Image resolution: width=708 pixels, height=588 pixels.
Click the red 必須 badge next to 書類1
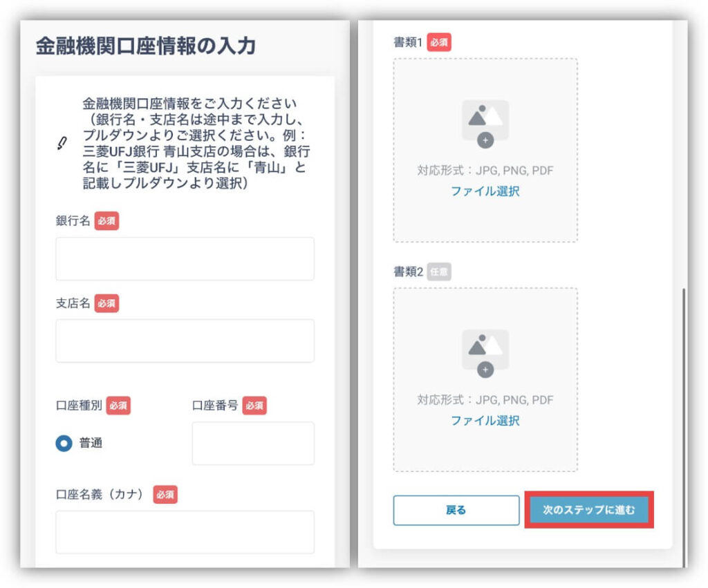pos(439,42)
